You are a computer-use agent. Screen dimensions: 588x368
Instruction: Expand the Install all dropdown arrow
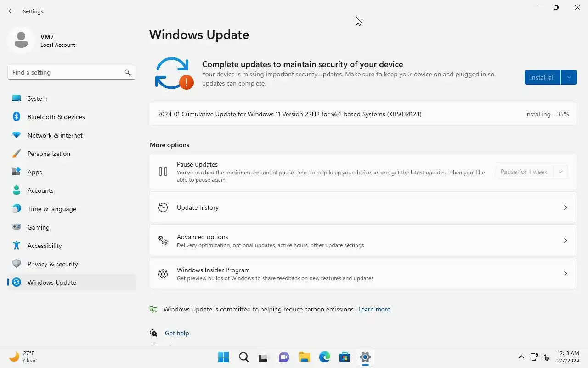point(569,77)
